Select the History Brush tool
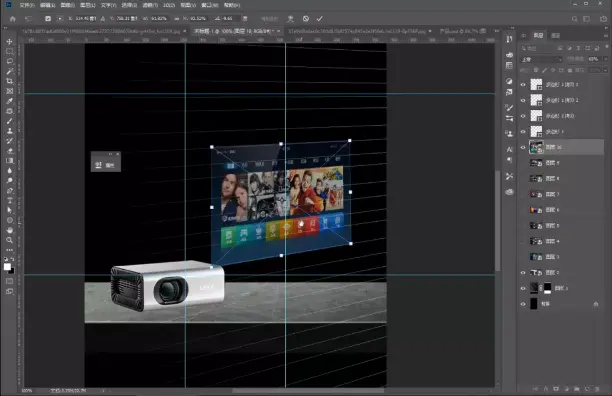The image size is (612, 396). [x=9, y=141]
